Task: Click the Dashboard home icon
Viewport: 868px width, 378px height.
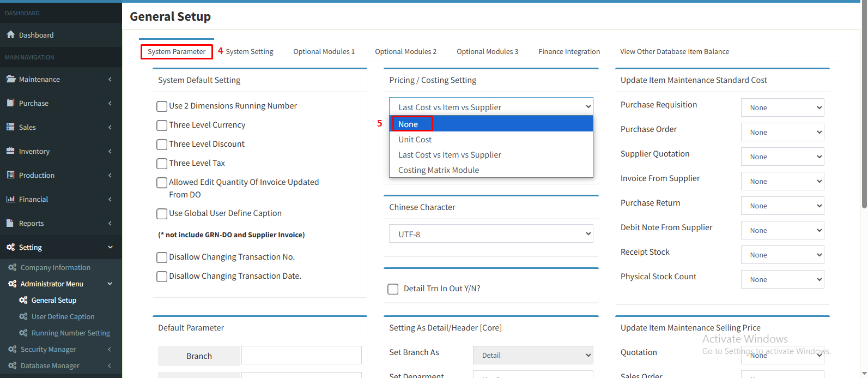Action: point(10,35)
